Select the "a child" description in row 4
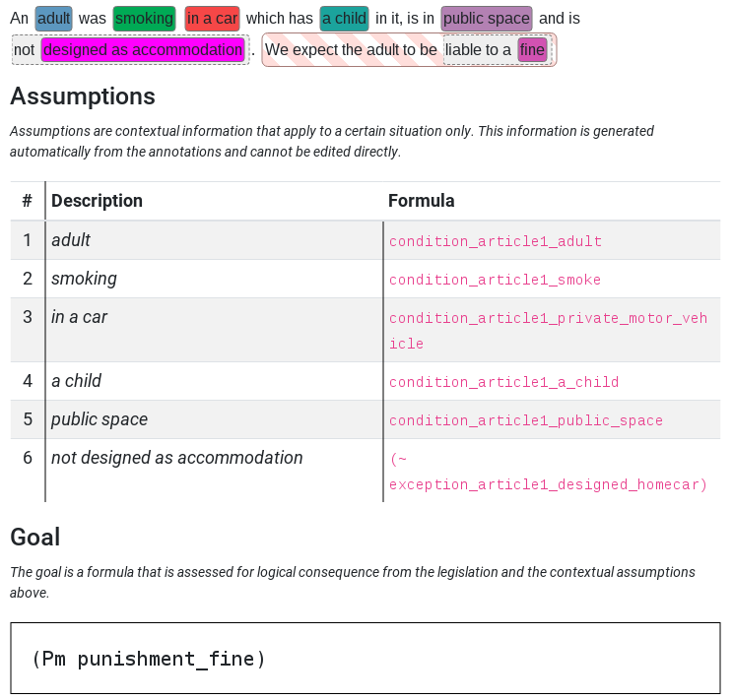Image resolution: width=733 pixels, height=700 pixels. point(77,381)
